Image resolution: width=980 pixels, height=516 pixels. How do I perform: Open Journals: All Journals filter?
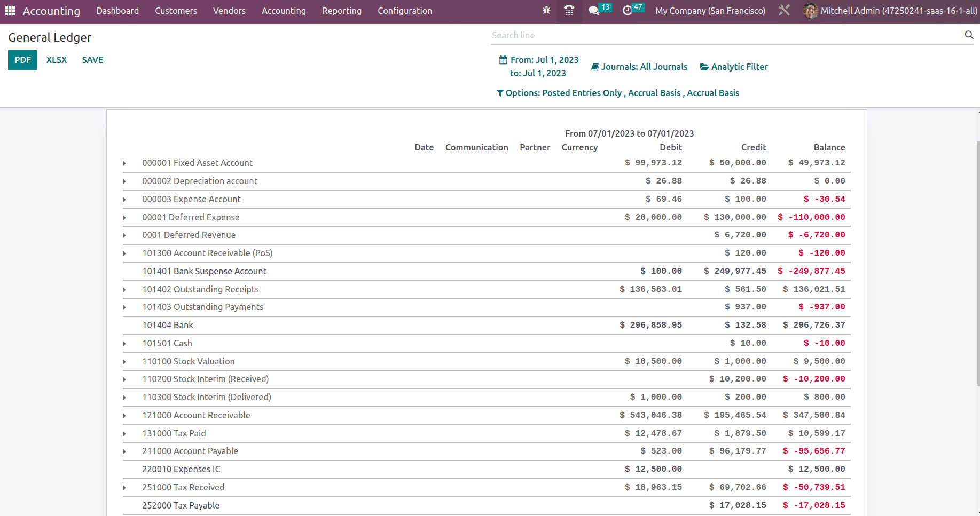click(x=639, y=67)
